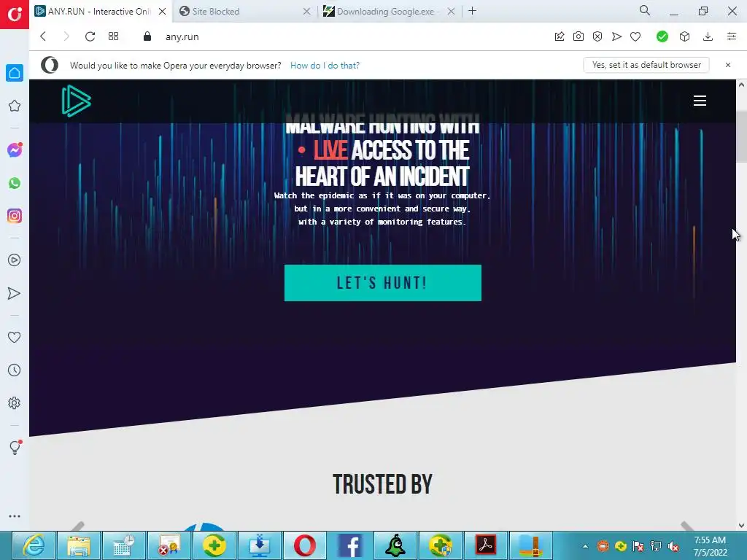Go back to the previous page
Image resolution: width=747 pixels, height=560 pixels.
coord(43,36)
